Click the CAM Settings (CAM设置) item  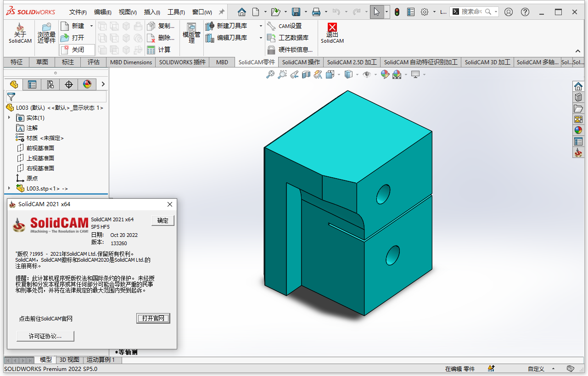pyautogui.click(x=285, y=26)
